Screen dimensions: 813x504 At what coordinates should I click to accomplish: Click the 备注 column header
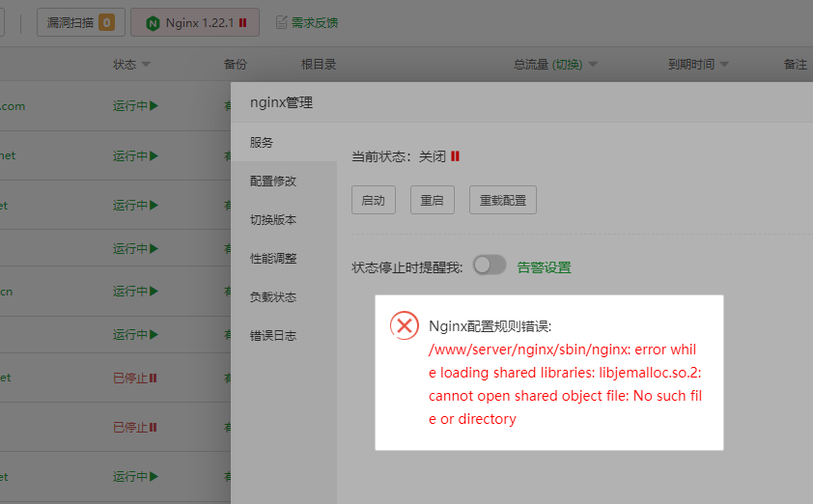(796, 65)
